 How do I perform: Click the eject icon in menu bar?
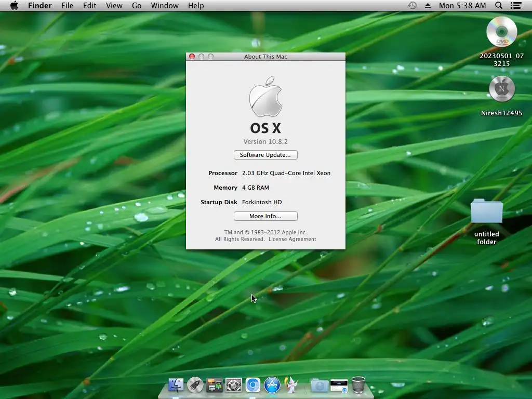(428, 6)
